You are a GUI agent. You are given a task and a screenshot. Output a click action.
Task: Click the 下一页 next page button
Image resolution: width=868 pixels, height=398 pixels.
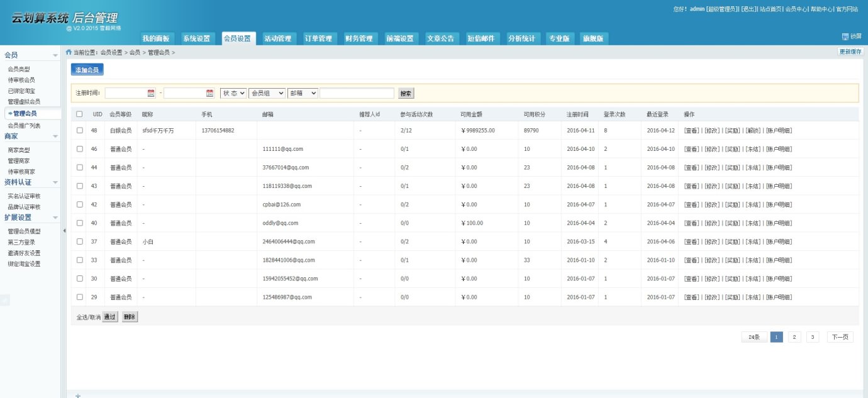[x=840, y=337]
